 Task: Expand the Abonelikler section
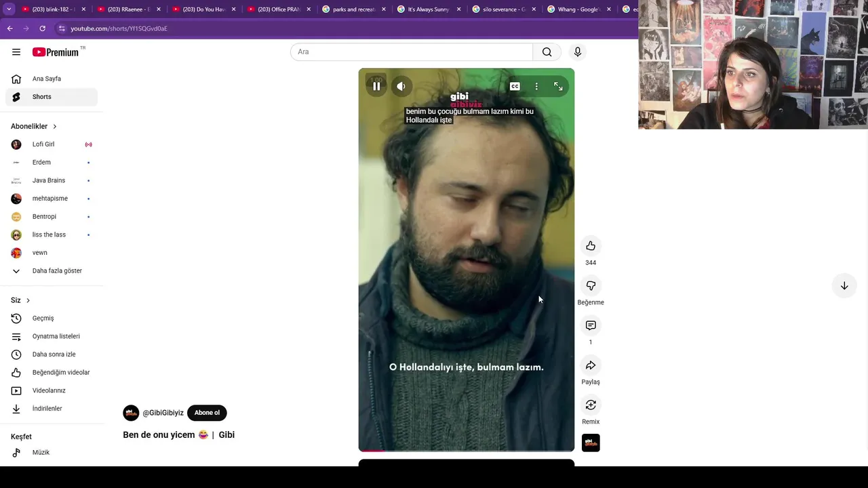point(34,126)
